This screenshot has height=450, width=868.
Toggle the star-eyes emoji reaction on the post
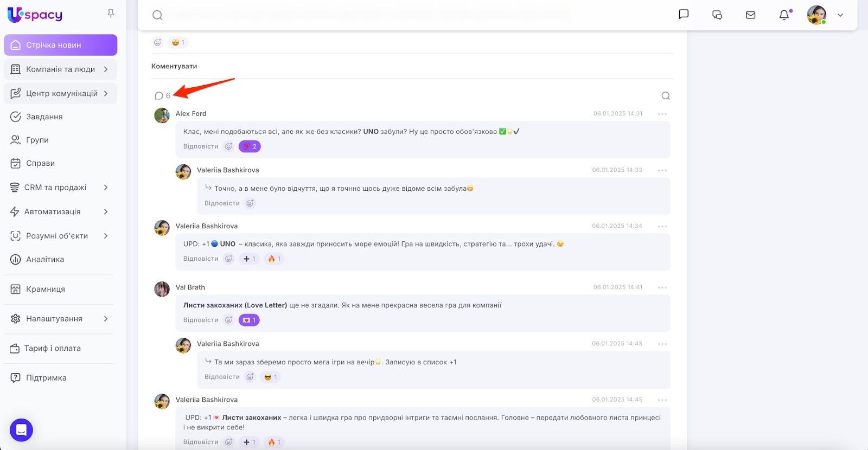coord(178,42)
